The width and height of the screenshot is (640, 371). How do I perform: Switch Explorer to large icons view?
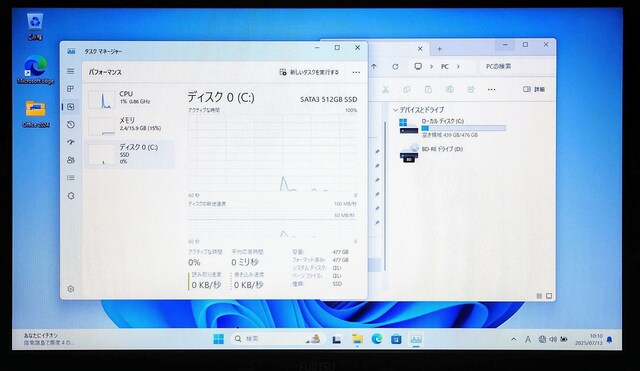tap(549, 295)
